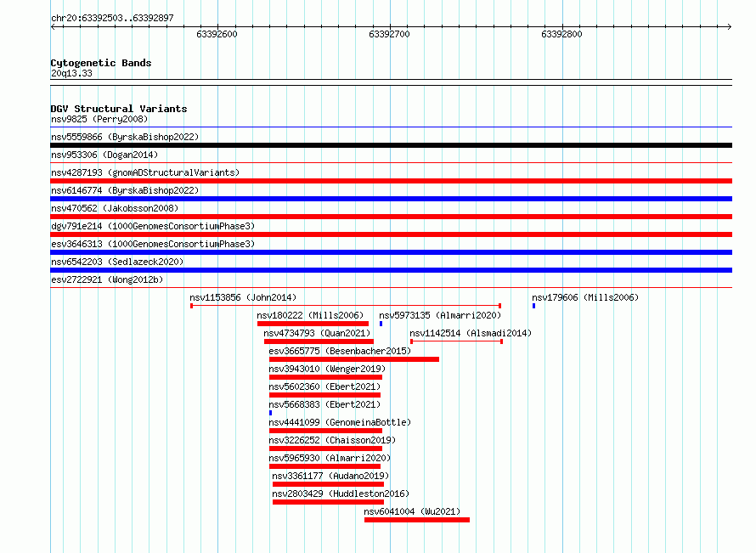This screenshot has height=553, width=756.
Task: Click the nsv3226252 (Chaisson2019) red bar
Action: (x=325, y=449)
